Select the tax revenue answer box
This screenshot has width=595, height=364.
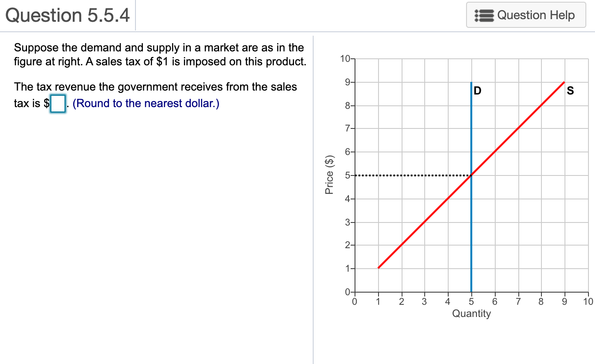coord(57,104)
